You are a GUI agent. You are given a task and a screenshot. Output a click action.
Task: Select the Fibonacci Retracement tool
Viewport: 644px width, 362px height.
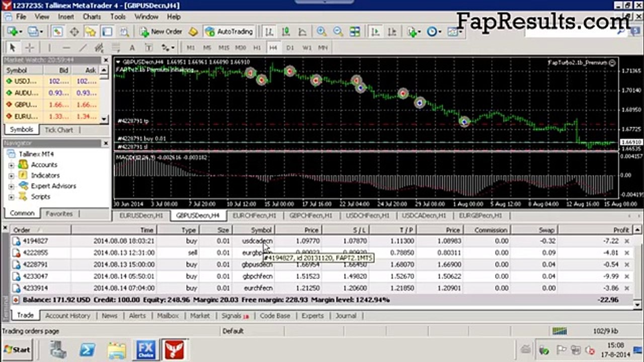[116, 48]
